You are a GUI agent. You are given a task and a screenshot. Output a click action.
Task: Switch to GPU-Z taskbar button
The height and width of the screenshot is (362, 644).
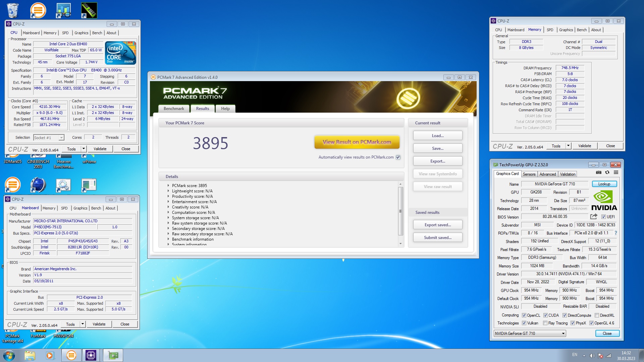pyautogui.click(x=113, y=355)
